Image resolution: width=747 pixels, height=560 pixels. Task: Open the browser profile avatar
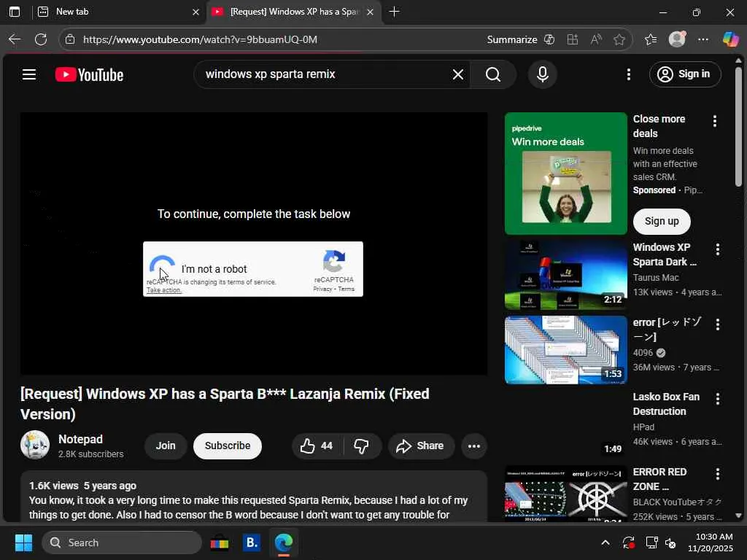pyautogui.click(x=677, y=39)
